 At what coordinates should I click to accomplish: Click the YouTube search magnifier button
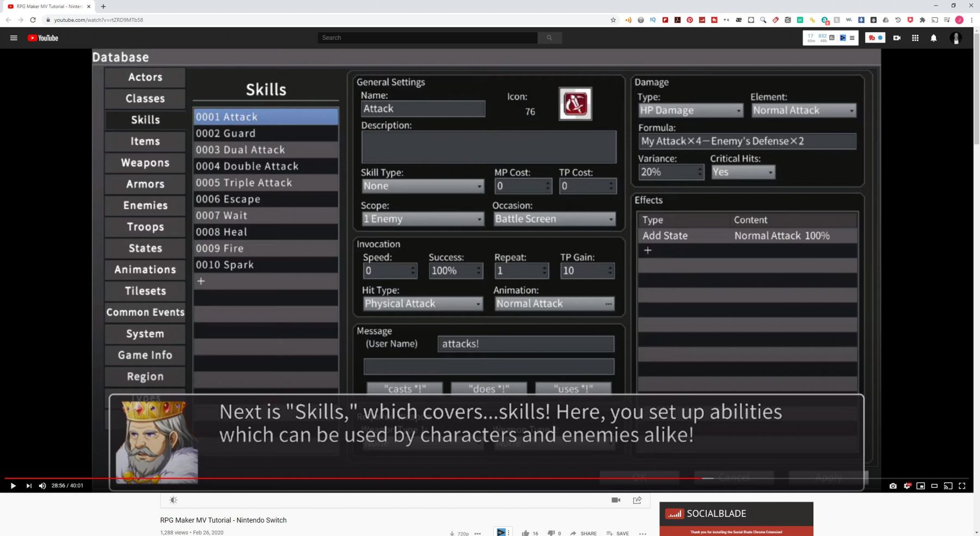point(549,38)
